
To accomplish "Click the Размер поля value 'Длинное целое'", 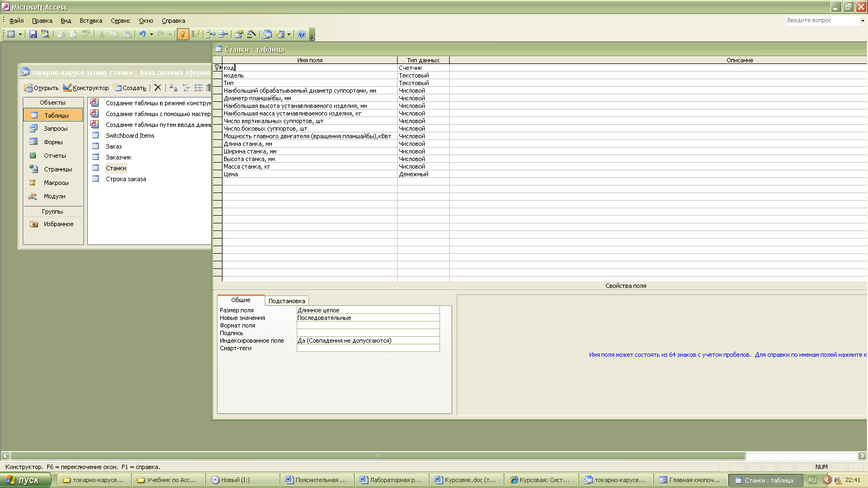I will pyautogui.click(x=368, y=310).
